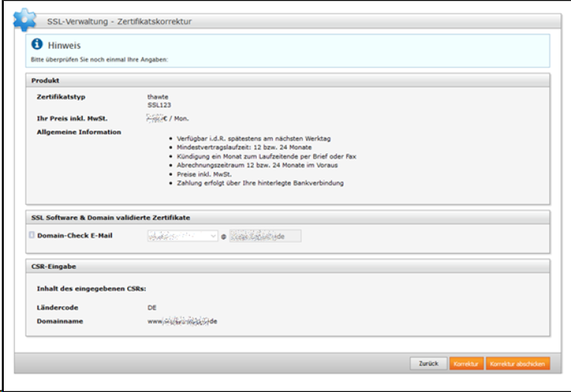
Task: Click the bullet Verfügbar i.d.R. spätestens am nächsten Werktag
Action: click(x=254, y=139)
